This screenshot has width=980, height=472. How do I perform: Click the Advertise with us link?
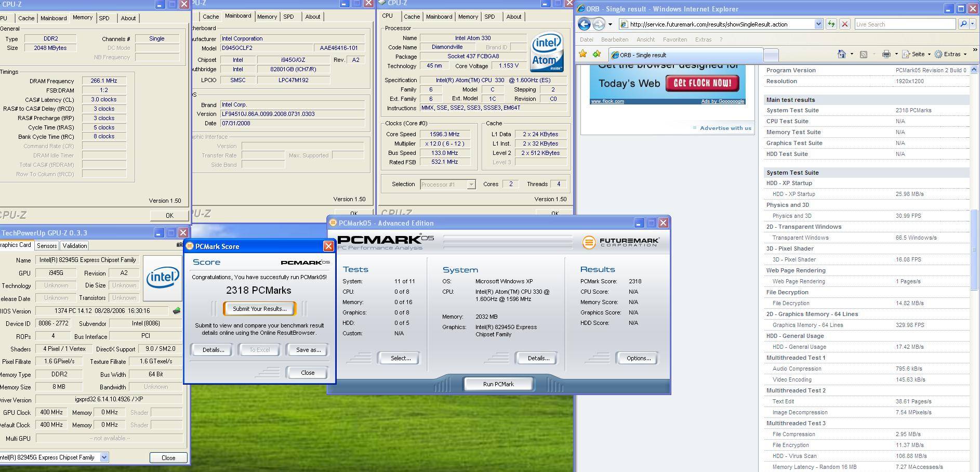pos(725,128)
